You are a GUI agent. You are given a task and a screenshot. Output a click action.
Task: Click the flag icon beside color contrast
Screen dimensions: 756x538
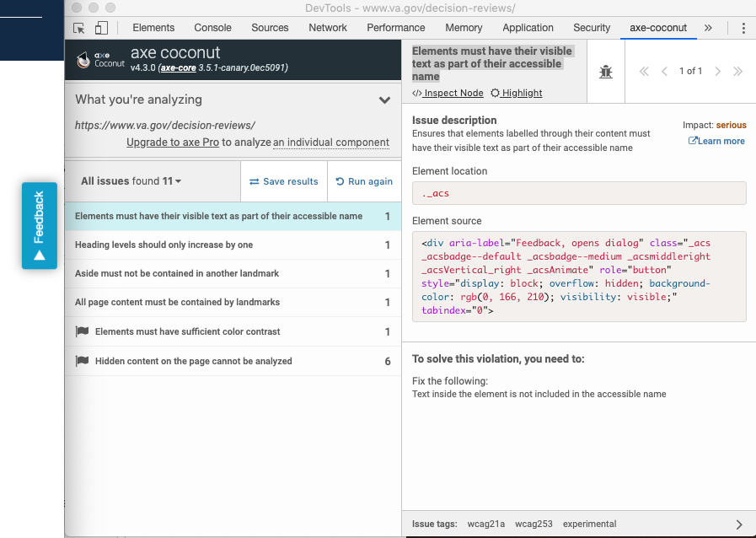click(82, 331)
